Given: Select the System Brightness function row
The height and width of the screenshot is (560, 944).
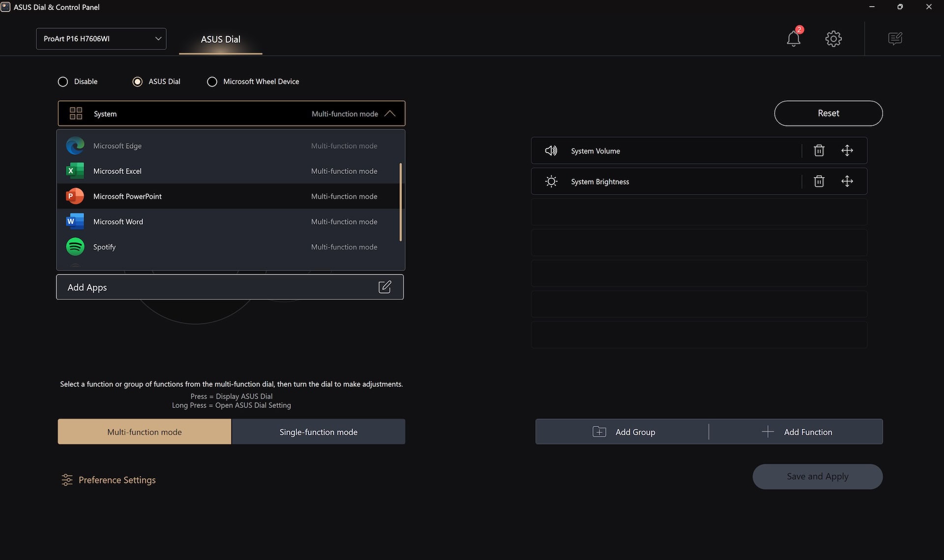Looking at the screenshot, I should tap(699, 181).
